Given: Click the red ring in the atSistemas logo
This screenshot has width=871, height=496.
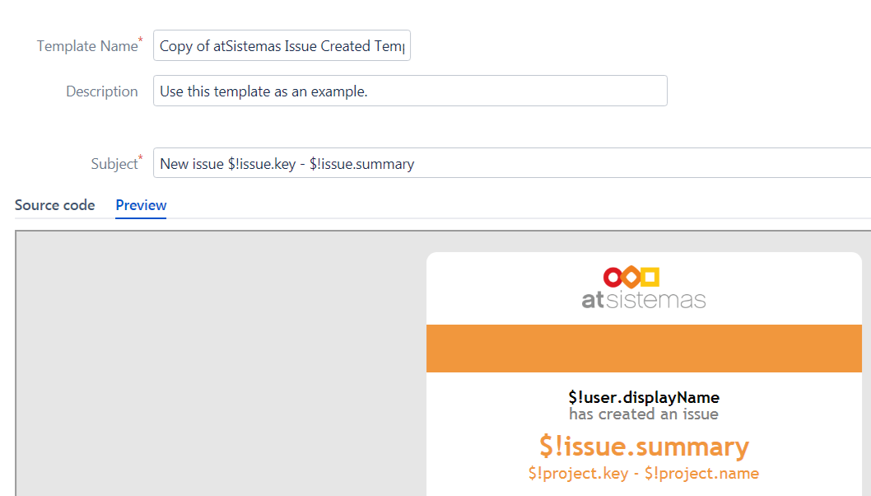Looking at the screenshot, I should point(614,277).
